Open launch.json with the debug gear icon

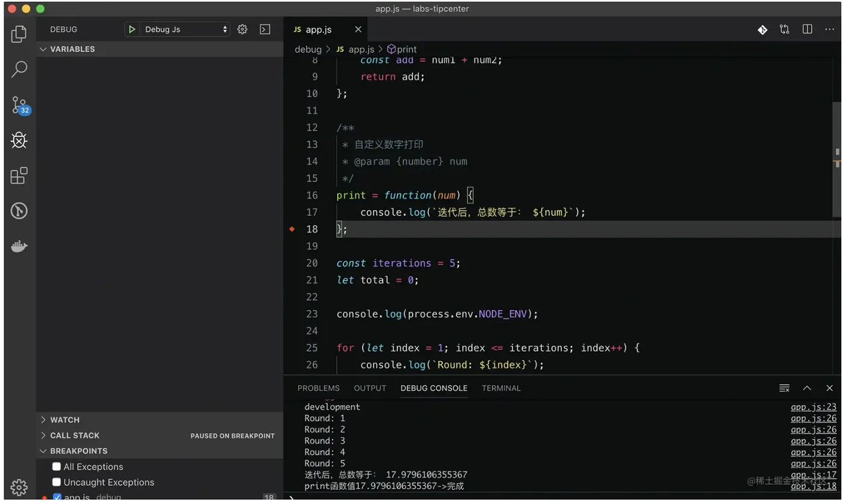pyautogui.click(x=243, y=29)
